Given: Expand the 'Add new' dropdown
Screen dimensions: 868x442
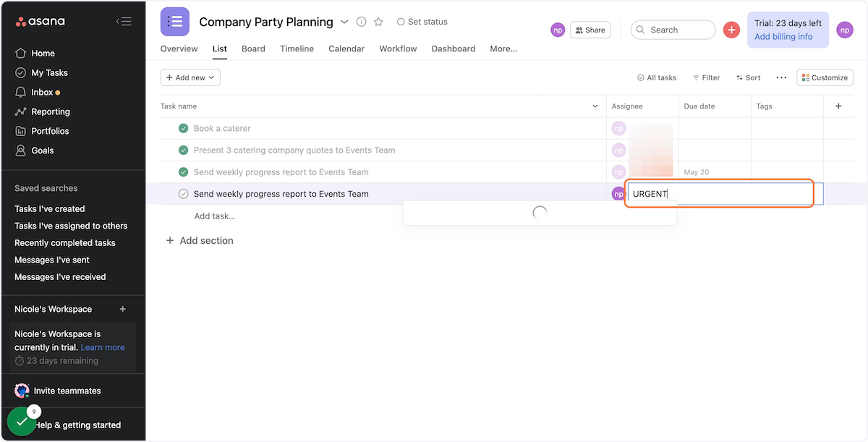Looking at the screenshot, I should point(190,77).
